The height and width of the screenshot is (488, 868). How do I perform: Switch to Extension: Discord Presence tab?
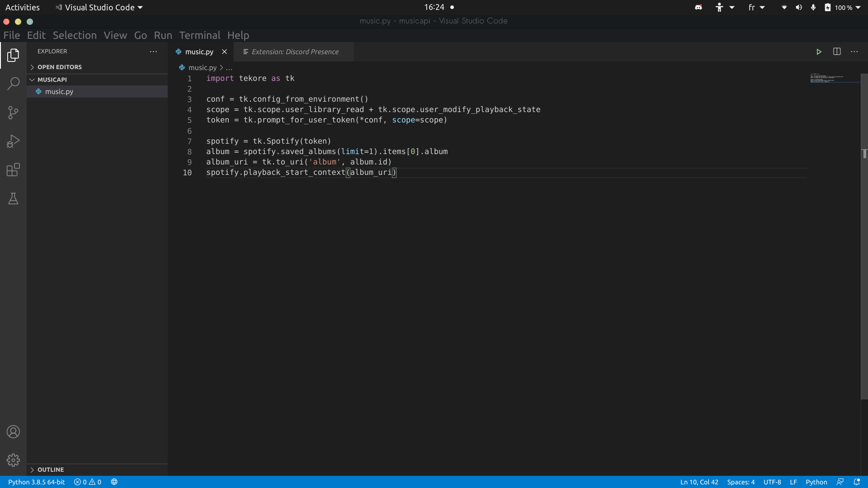click(294, 52)
